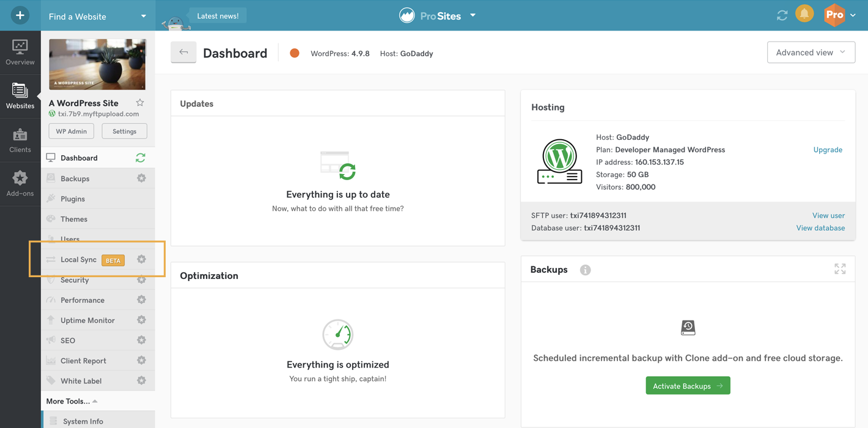The image size is (868, 428).
Task: Open the Advanced view dropdown
Action: click(811, 53)
